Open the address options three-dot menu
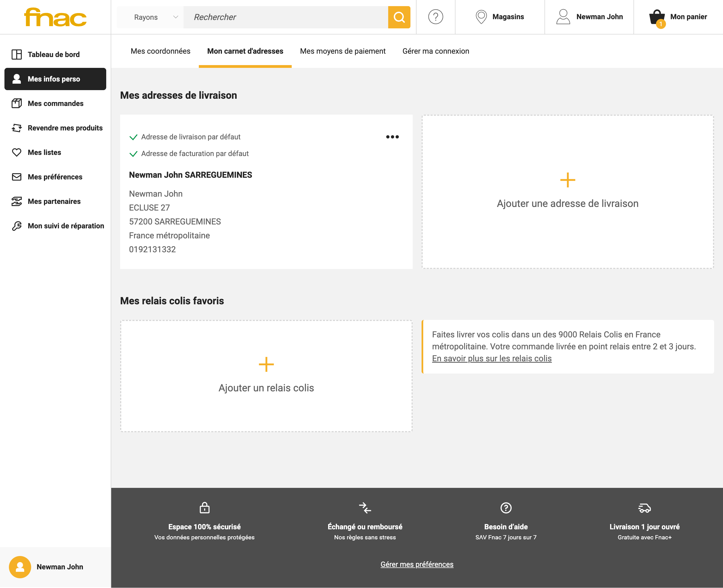 (392, 137)
